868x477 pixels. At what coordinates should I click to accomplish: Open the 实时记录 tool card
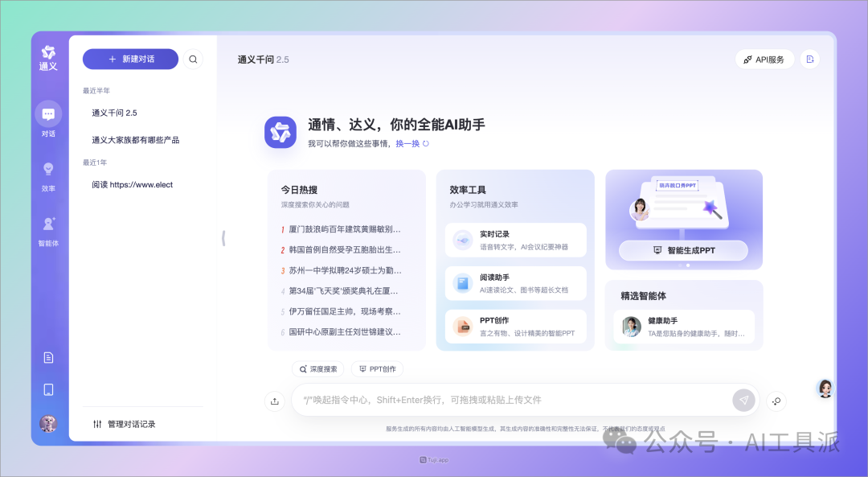(515, 241)
